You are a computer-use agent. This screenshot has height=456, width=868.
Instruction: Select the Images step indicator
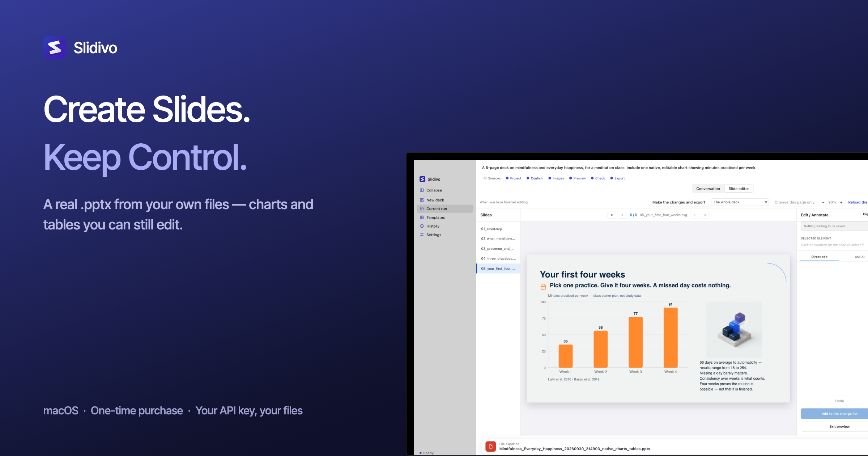556,178
